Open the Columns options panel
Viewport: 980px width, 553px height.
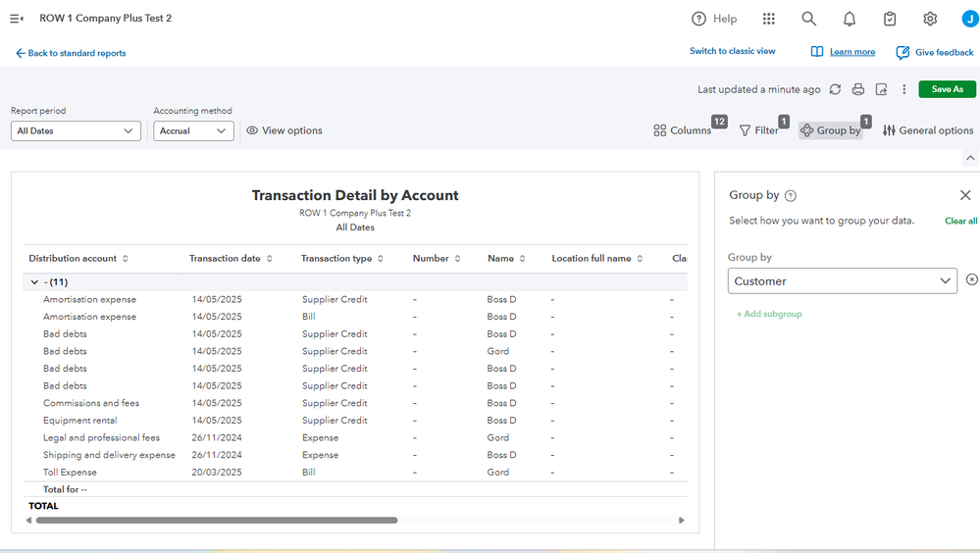point(683,130)
